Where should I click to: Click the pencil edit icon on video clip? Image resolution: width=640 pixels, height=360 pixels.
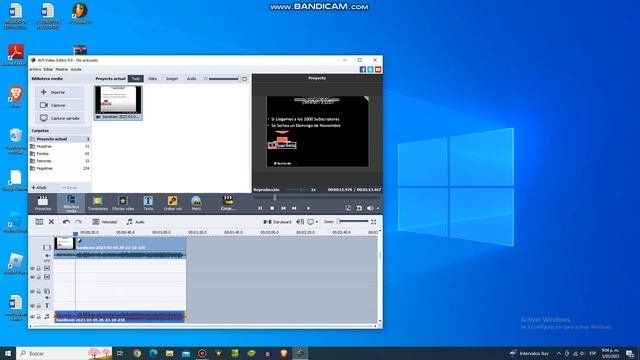tap(80, 240)
